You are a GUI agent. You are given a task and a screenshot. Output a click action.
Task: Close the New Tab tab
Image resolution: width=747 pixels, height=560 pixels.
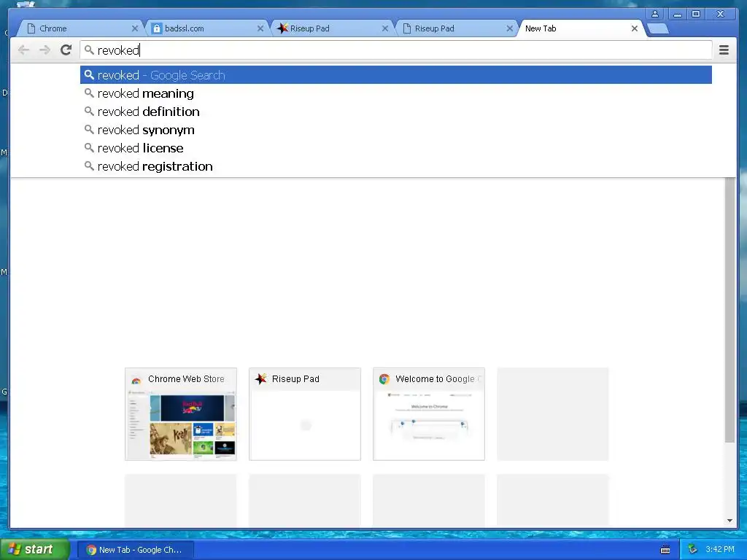[635, 28]
